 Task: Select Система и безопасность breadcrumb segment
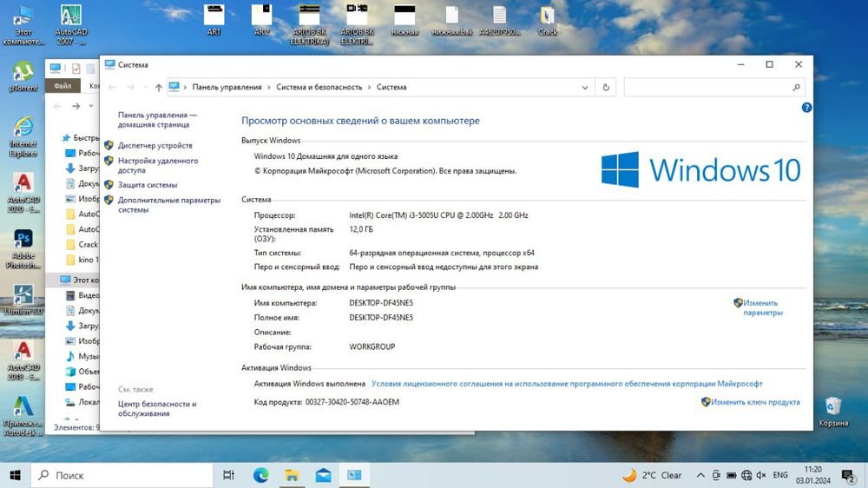[319, 87]
